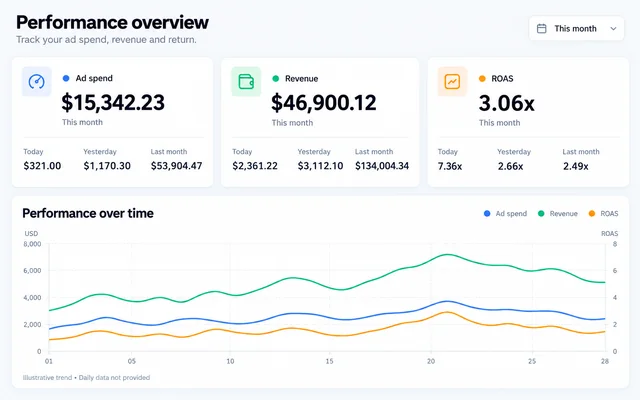Click the 3.06x ROAS value
Image resolution: width=640 pixels, height=400 pixels.
coord(507,103)
